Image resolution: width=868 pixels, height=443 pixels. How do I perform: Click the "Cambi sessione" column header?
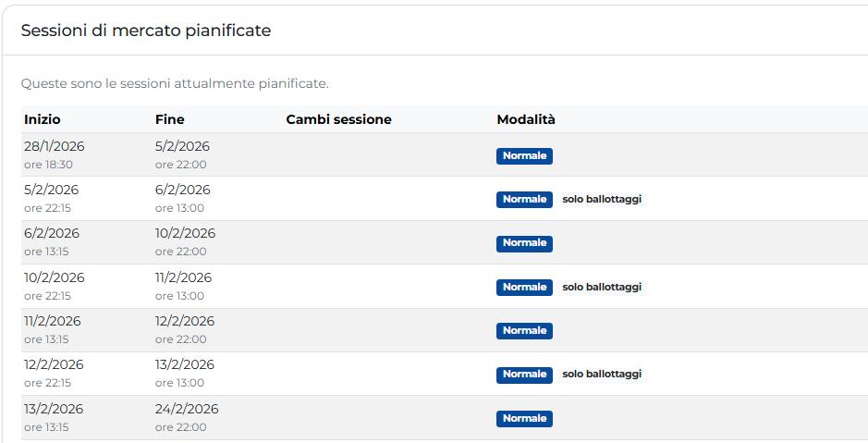point(338,119)
